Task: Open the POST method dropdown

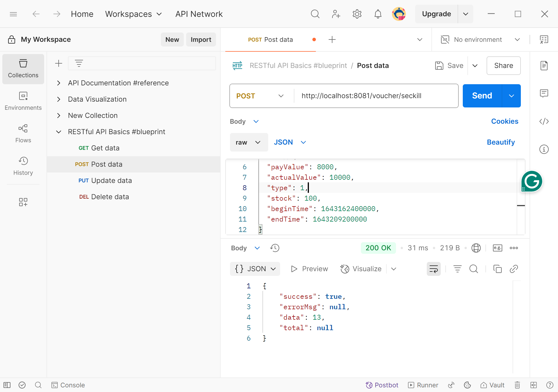Action: pyautogui.click(x=260, y=96)
